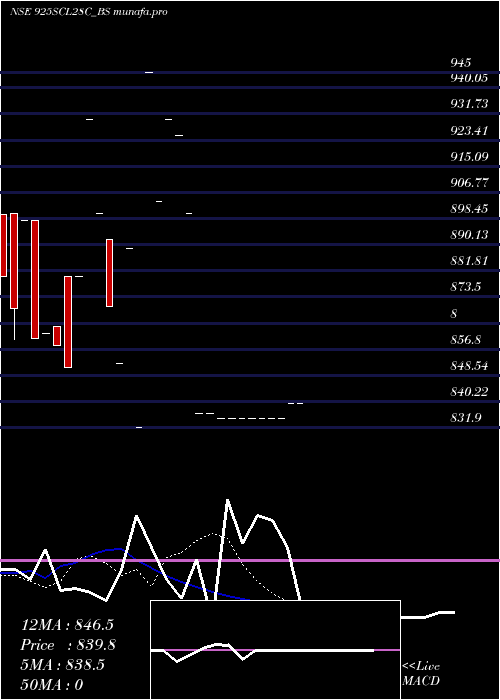The image size is (500, 700).
Task: Click the 923.41 price level label
Action: click(x=469, y=131)
